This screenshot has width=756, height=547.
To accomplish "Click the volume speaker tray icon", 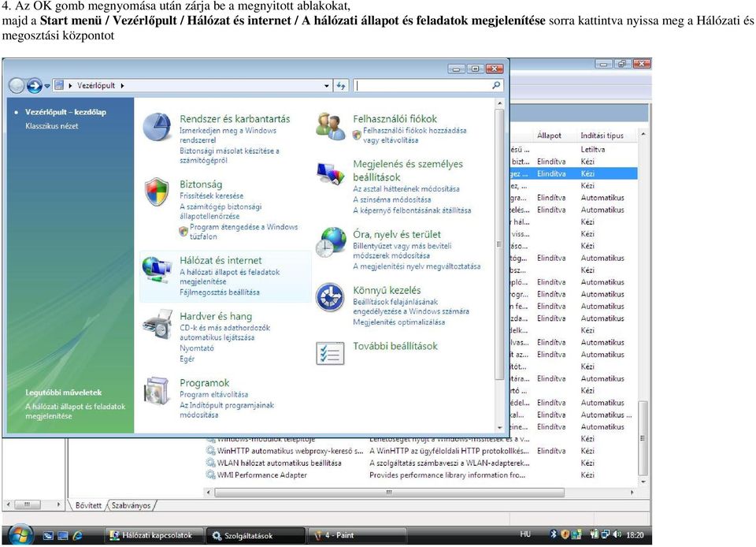I will tap(617, 534).
